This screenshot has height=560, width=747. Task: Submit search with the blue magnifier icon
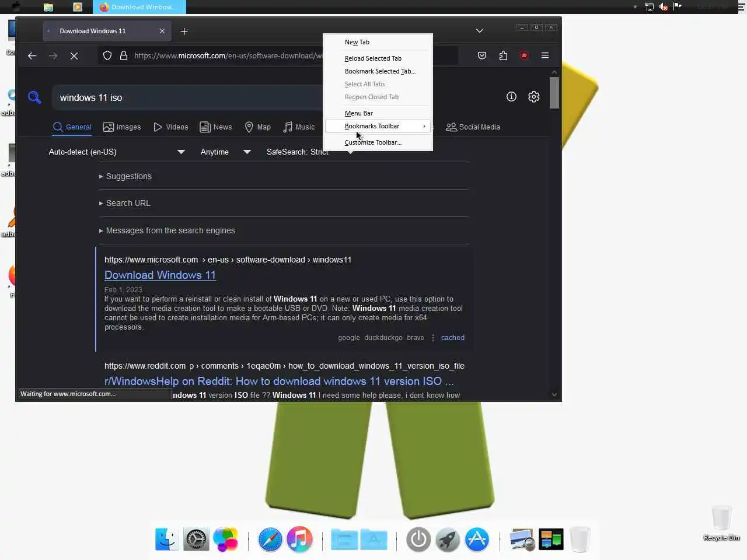coord(34,97)
